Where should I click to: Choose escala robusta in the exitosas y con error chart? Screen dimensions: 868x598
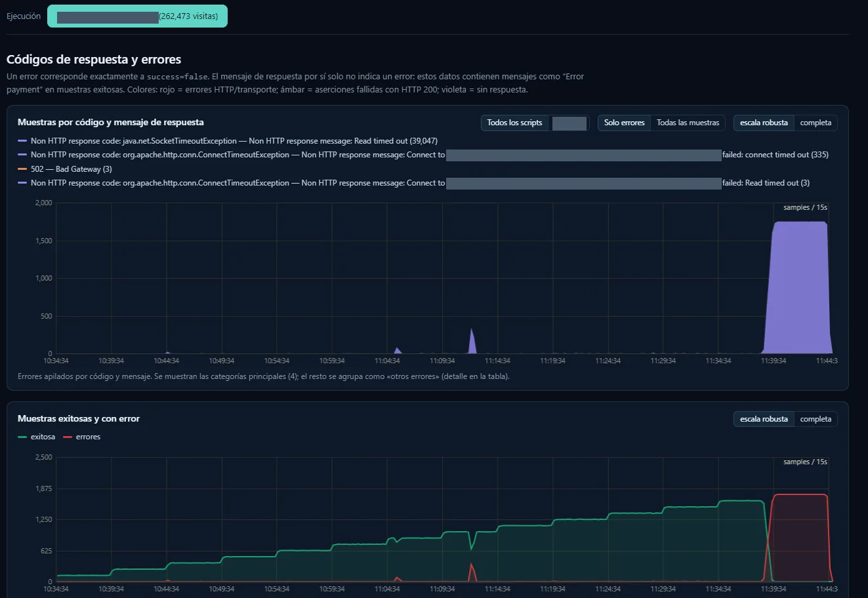tap(764, 419)
